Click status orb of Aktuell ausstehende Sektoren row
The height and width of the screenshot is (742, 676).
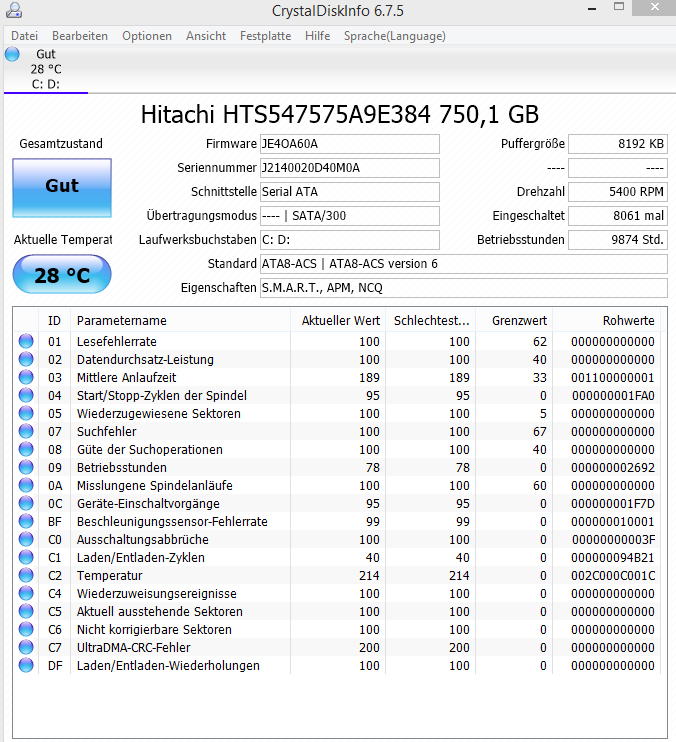click(x=26, y=611)
